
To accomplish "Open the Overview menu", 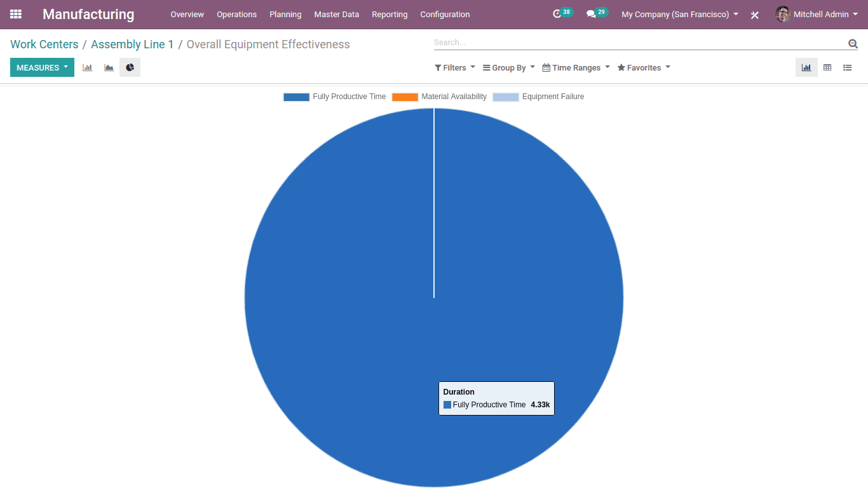I will tap(187, 14).
